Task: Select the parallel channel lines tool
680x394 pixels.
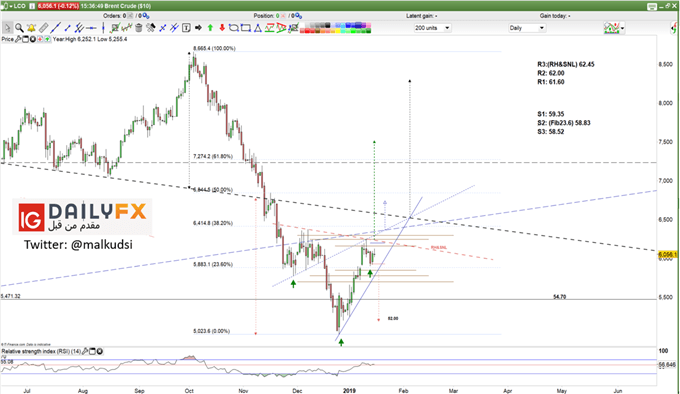Action: click(x=80, y=28)
